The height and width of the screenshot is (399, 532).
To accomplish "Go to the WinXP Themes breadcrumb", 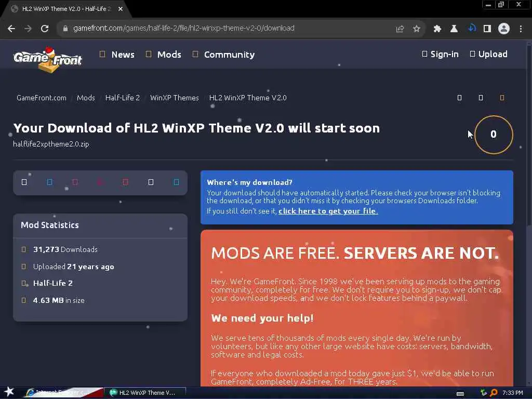I will (175, 98).
